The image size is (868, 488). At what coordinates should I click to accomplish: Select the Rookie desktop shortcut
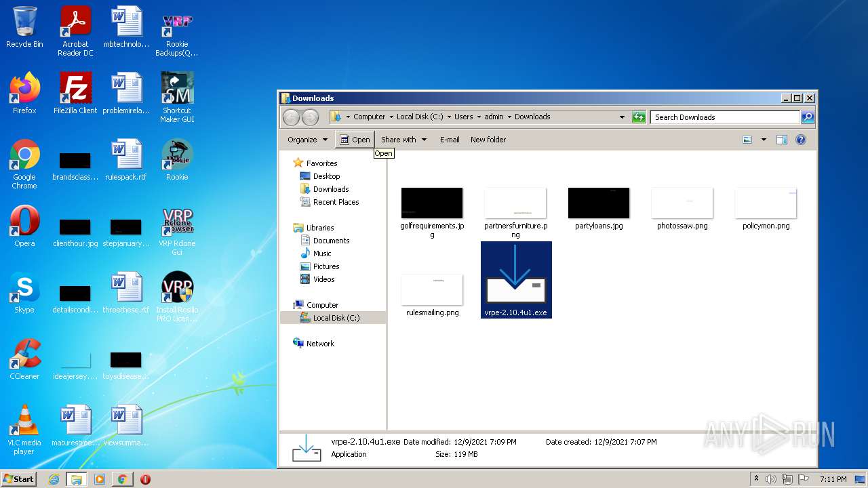[x=177, y=160]
